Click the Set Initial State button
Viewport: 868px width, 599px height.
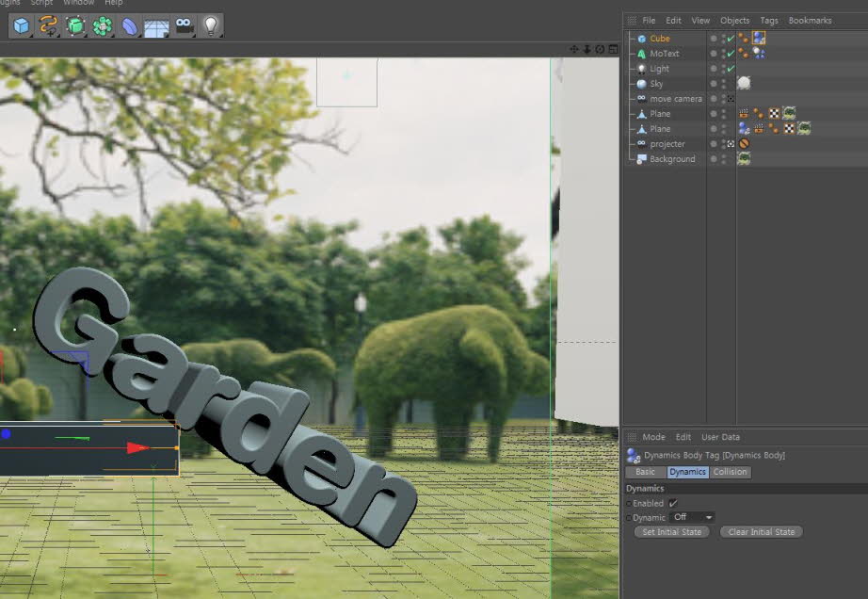pyautogui.click(x=671, y=532)
